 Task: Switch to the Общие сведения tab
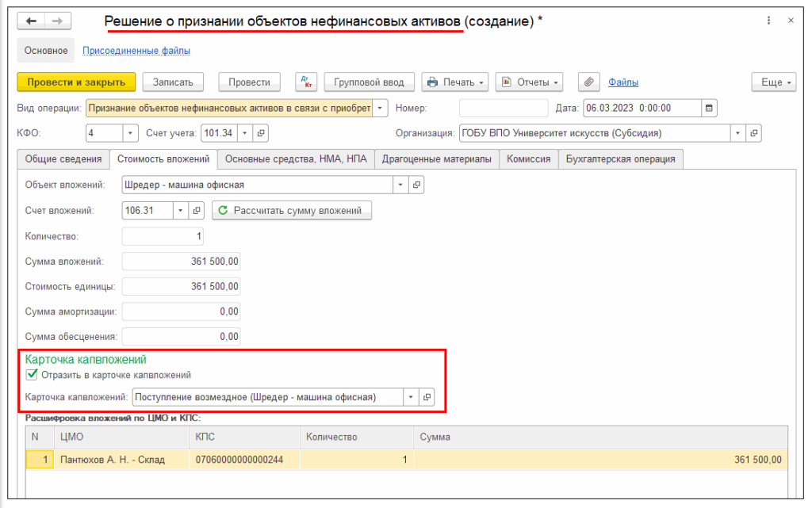[x=63, y=159]
